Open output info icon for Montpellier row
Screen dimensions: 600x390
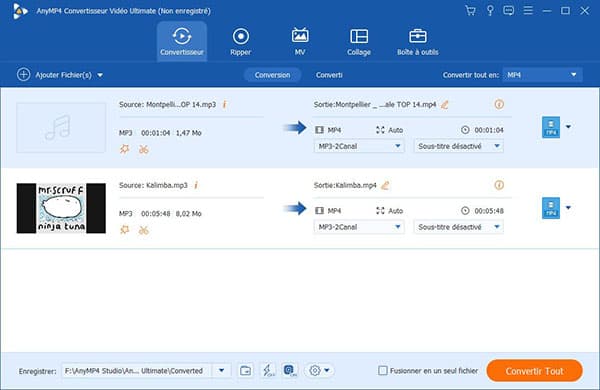point(499,104)
